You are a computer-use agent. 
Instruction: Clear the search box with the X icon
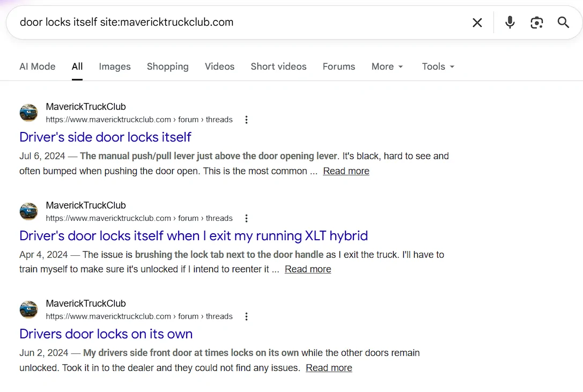477,23
